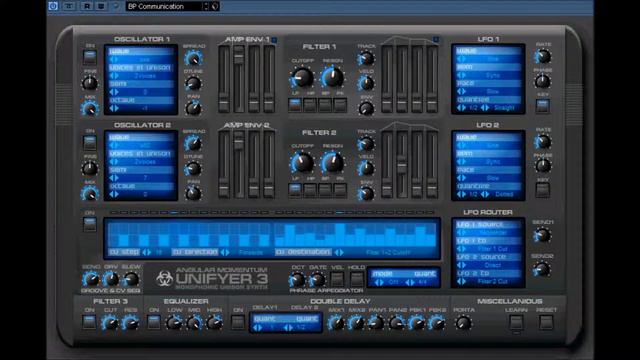Click the LFO 2 PHASE knob
640x360 pixels.
tap(543, 166)
